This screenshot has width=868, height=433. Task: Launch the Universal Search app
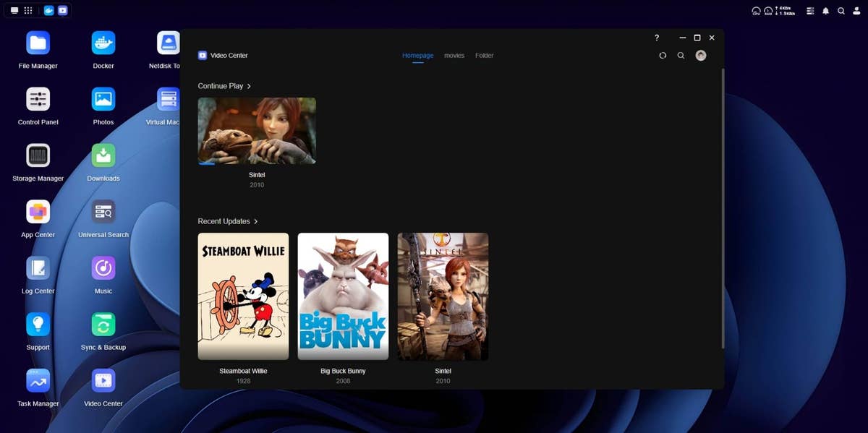pos(103,212)
